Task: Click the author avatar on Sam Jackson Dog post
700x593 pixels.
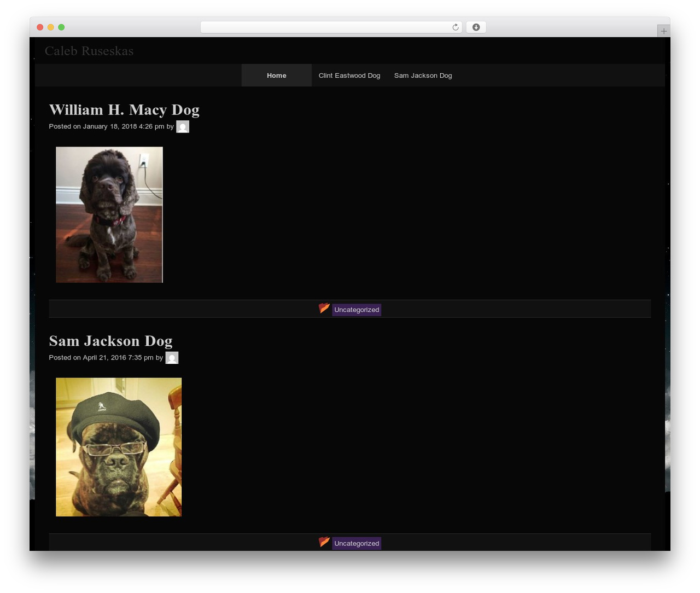Action: click(x=172, y=358)
